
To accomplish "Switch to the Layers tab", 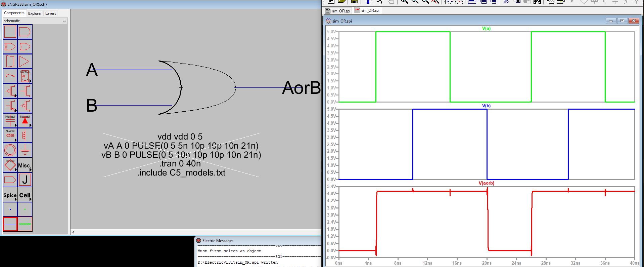I will click(x=51, y=13).
